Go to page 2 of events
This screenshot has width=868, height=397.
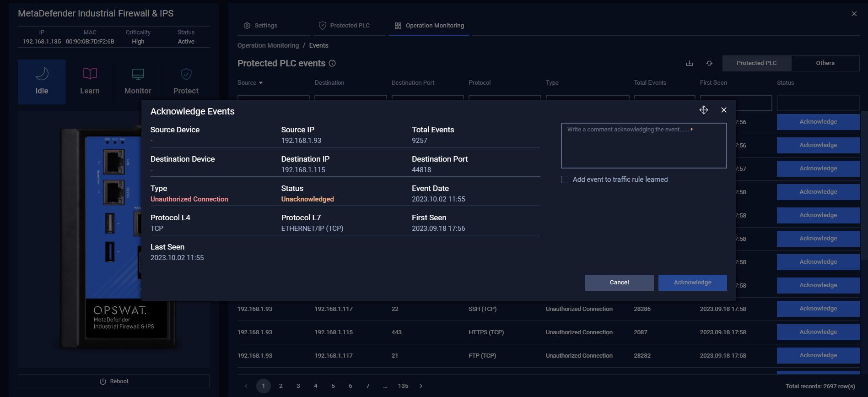281,386
